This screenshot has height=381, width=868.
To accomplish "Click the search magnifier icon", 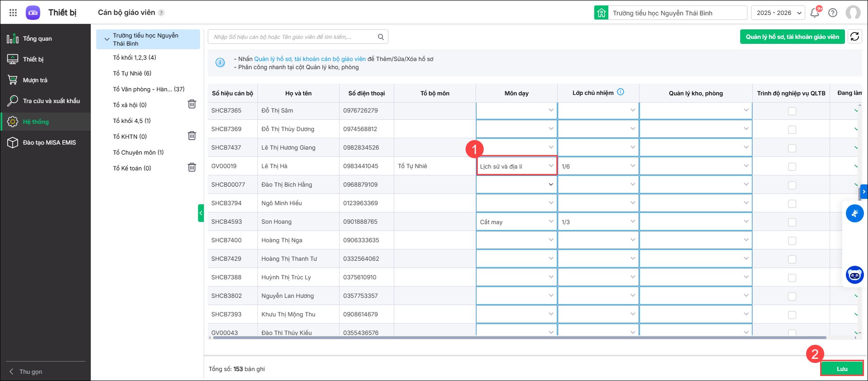I will 381,37.
